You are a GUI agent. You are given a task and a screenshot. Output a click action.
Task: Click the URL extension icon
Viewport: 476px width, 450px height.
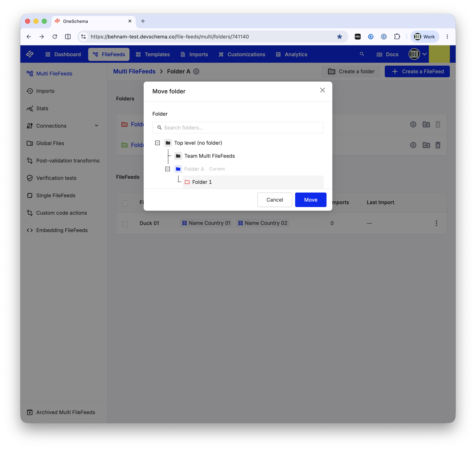click(x=358, y=37)
